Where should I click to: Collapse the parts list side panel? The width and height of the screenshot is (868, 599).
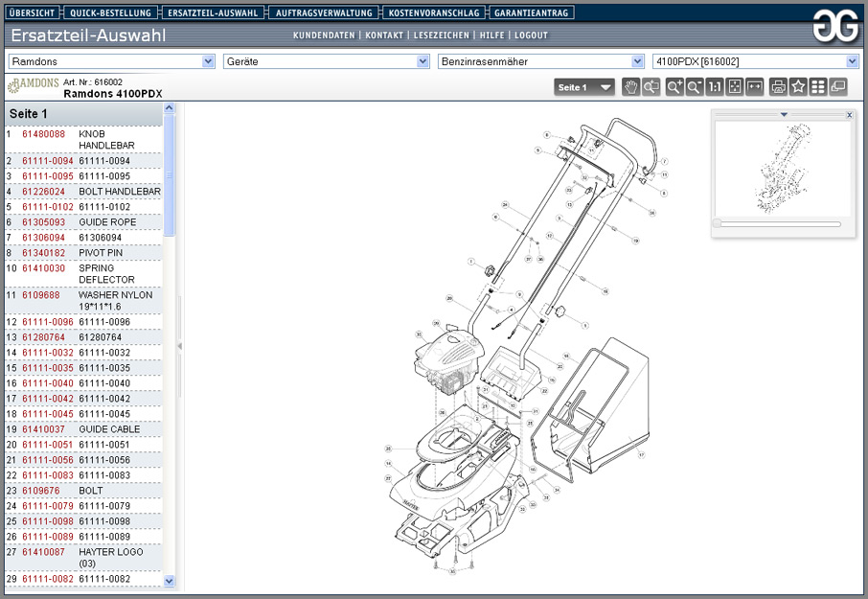pyautogui.click(x=179, y=346)
